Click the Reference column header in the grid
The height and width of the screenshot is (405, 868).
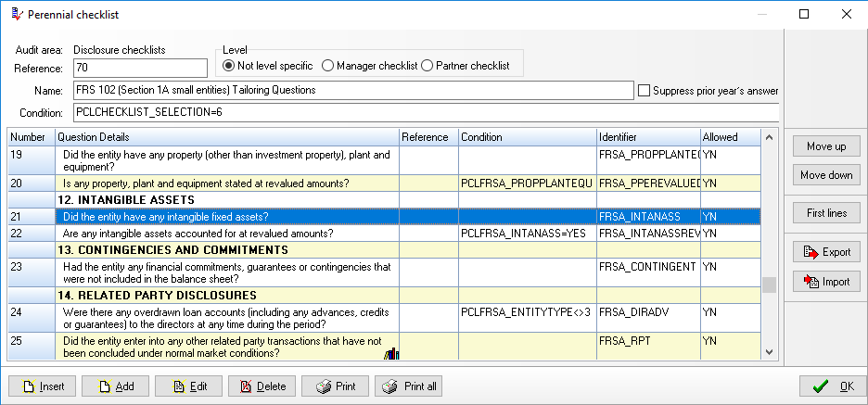[429, 137]
